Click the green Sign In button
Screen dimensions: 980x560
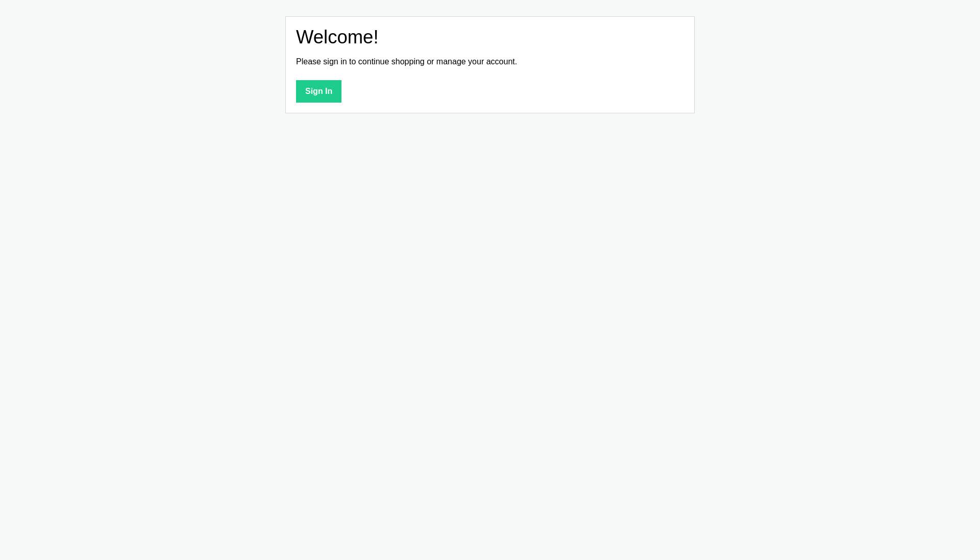pos(318,91)
